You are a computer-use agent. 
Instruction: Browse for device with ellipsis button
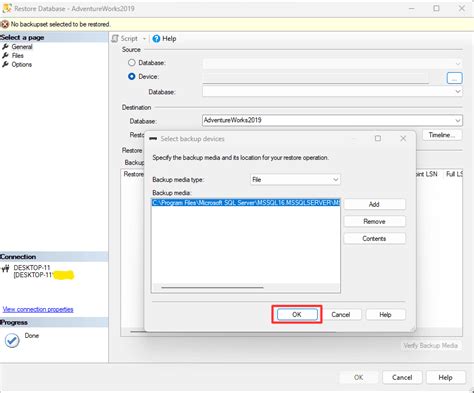pos(454,78)
